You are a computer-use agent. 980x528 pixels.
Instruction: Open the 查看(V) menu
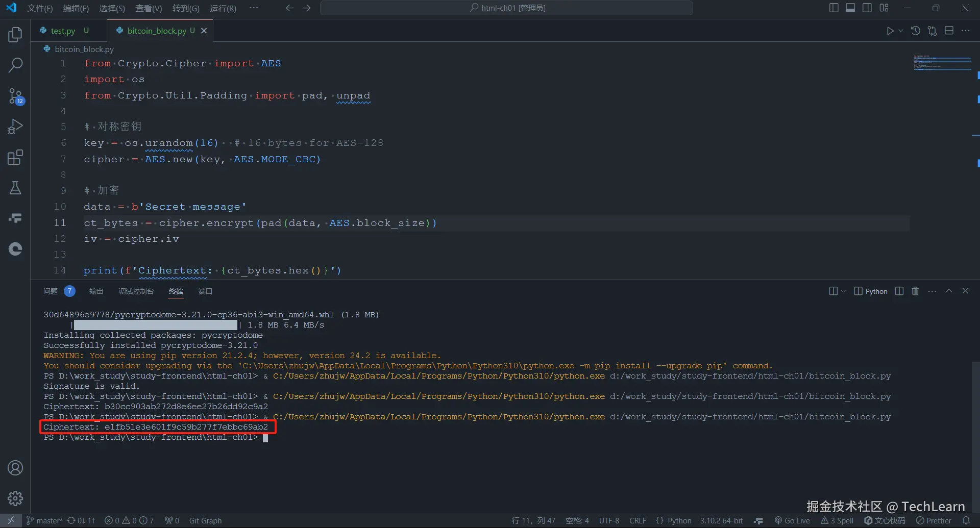pos(149,8)
